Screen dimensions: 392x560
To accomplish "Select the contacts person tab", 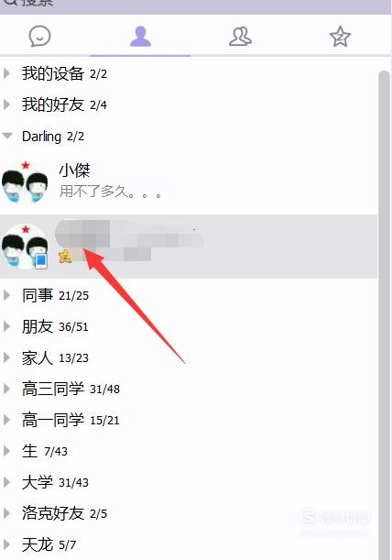I will (x=140, y=37).
